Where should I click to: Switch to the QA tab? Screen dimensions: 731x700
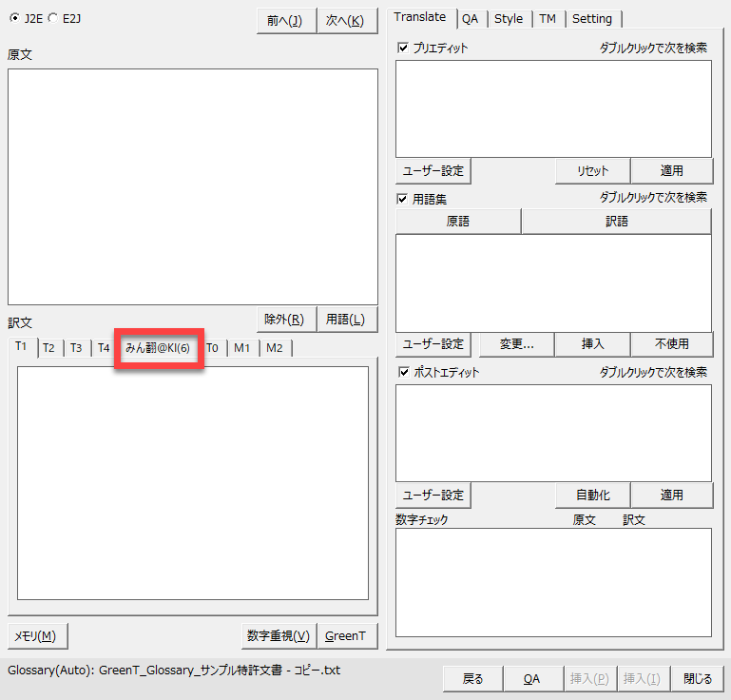[470, 19]
